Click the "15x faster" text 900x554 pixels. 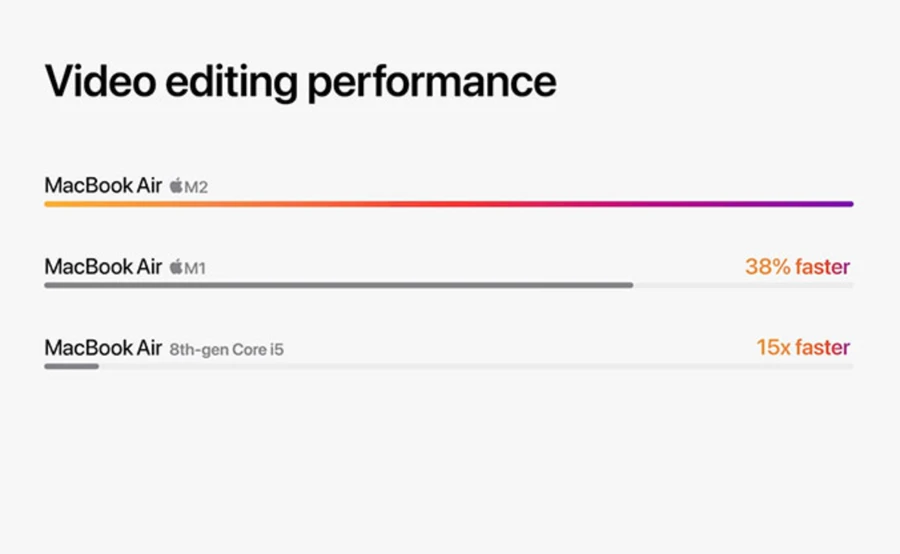[x=803, y=347]
